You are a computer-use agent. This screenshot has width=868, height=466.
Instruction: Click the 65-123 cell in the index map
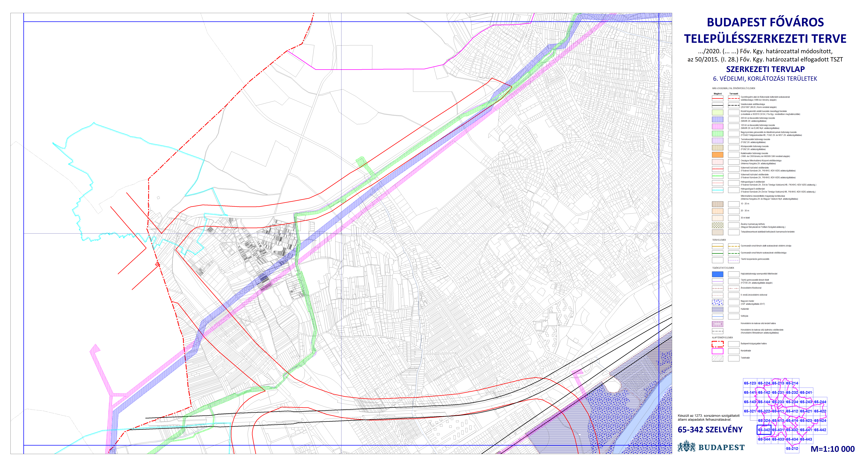point(750,383)
